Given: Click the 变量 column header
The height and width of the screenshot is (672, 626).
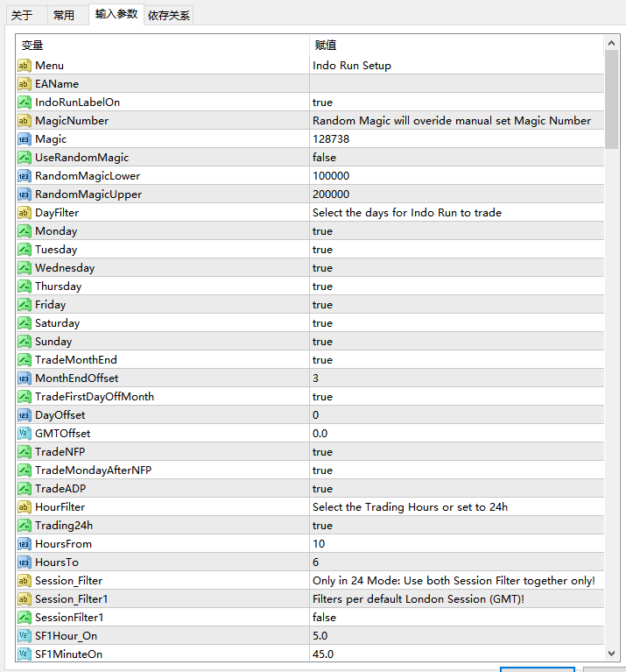Looking at the screenshot, I should tap(32, 46).
